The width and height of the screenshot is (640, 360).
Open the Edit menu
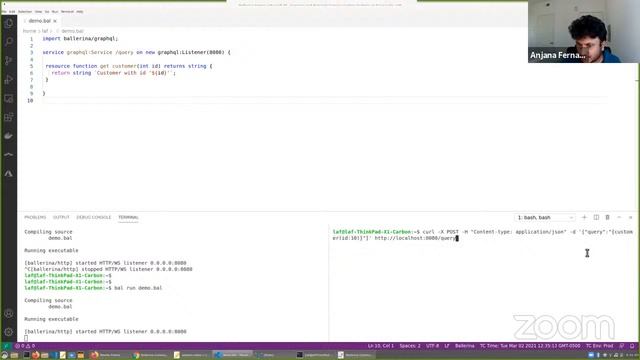click(x=12, y=11)
